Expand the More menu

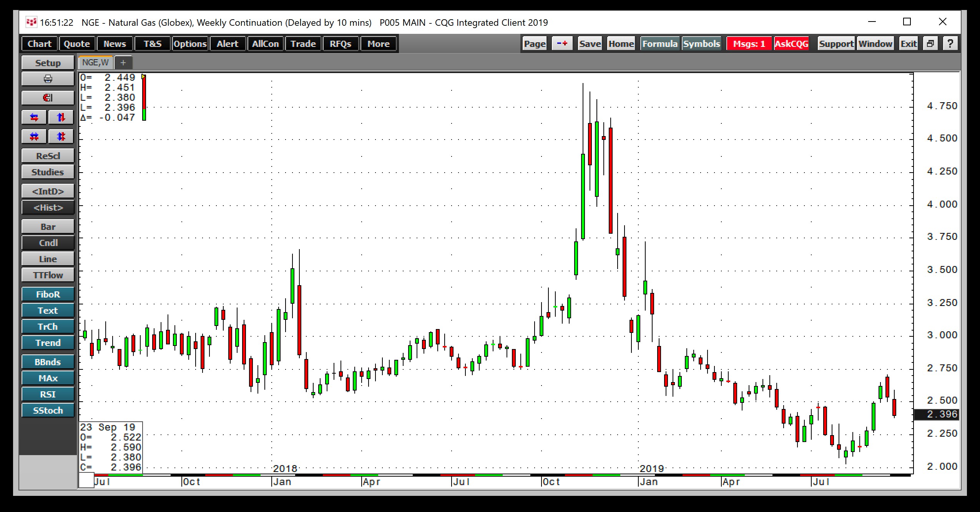coord(379,43)
